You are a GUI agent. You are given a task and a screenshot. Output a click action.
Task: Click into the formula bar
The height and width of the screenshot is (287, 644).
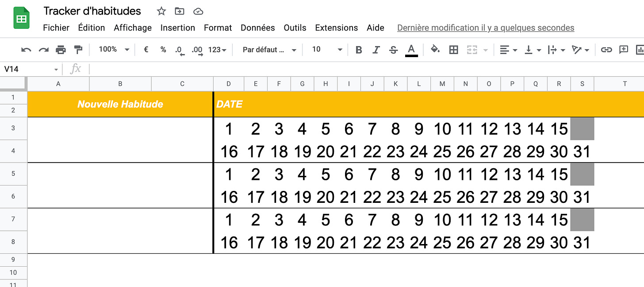pos(366,69)
